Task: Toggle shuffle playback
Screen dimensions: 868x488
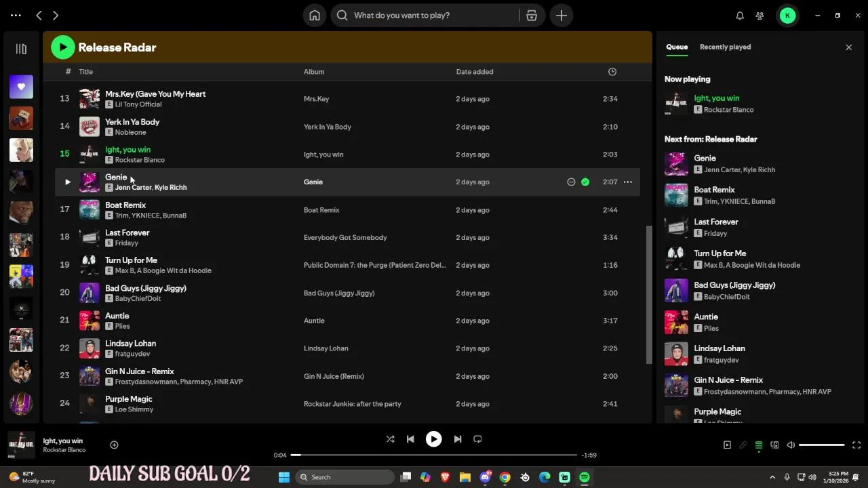Action: 390,439
